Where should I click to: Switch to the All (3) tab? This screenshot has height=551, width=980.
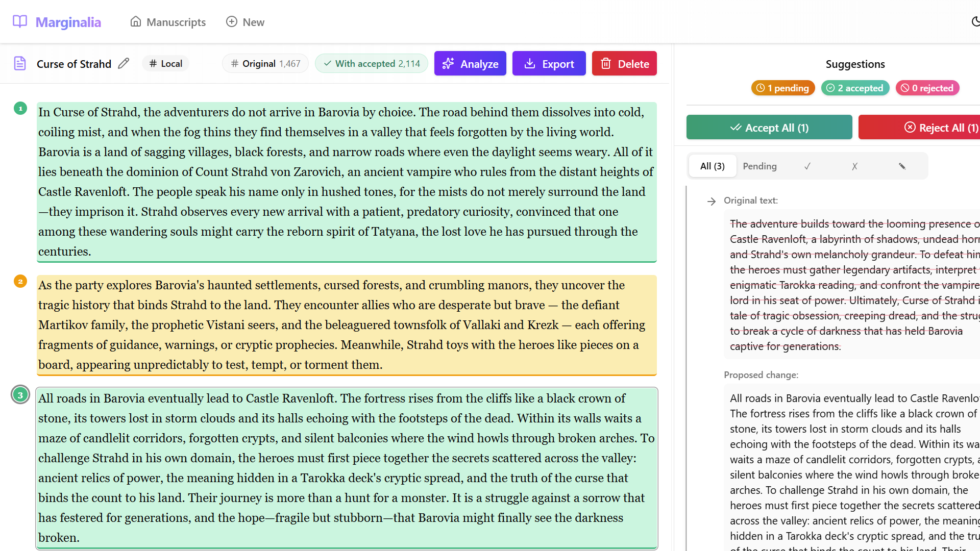click(713, 166)
